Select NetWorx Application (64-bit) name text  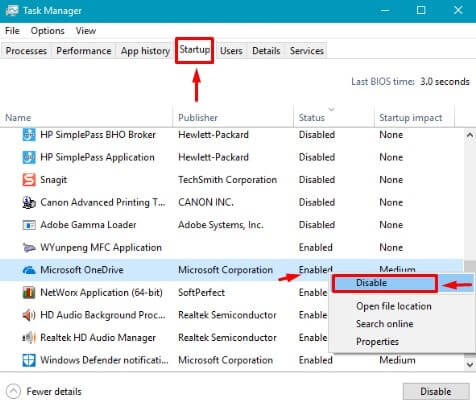[101, 293]
